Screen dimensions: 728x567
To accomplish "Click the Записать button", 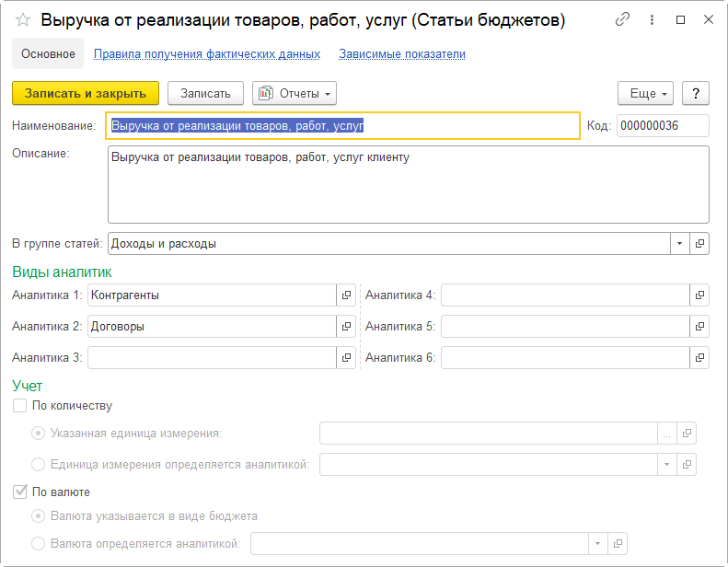I will tap(205, 93).
